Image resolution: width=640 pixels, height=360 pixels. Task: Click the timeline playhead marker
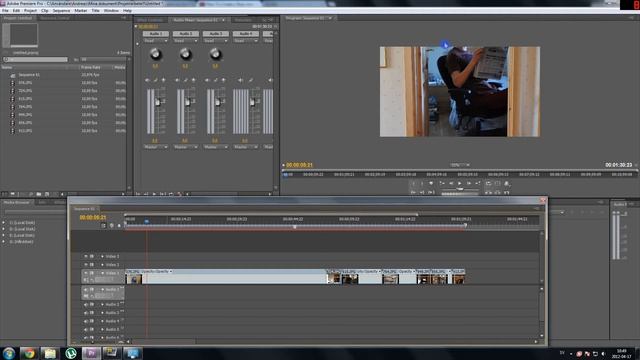tap(147, 221)
